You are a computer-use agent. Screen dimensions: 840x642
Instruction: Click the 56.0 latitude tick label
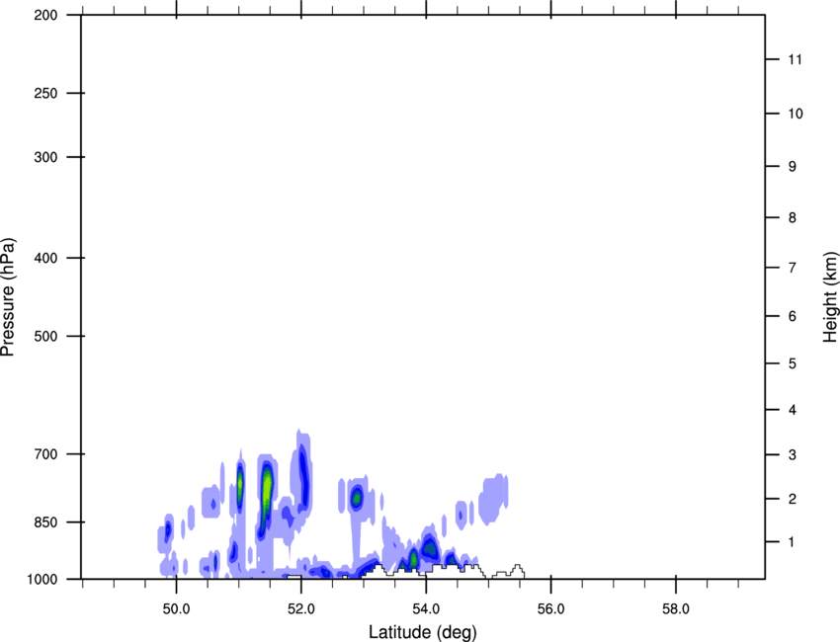(551, 608)
